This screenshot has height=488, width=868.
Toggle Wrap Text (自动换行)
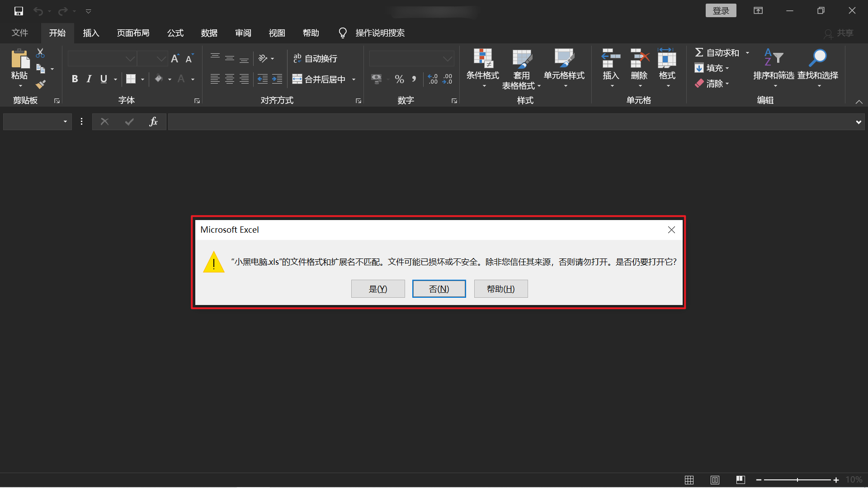click(x=316, y=58)
